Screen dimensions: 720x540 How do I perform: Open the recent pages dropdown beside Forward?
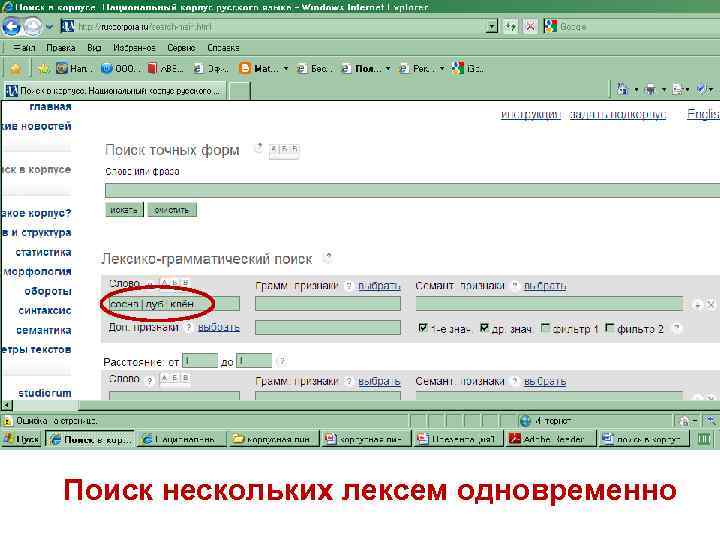[50, 27]
